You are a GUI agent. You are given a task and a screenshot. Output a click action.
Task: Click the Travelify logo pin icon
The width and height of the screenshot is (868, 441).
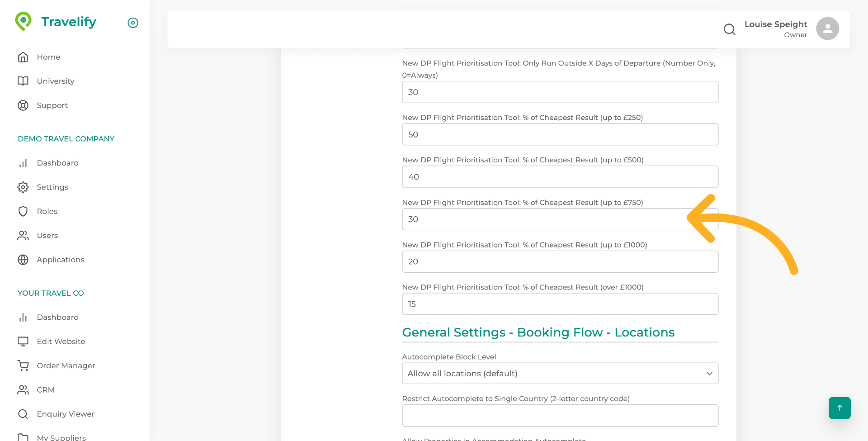click(x=23, y=21)
